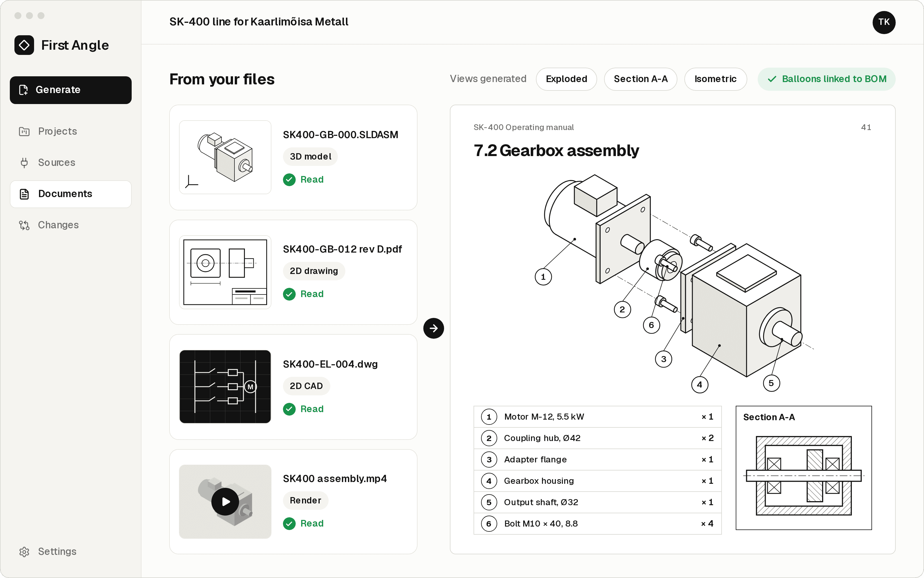Click BOM row Motor M-12, 5.5 kW
Screen dimensions: 924x578
point(597,417)
